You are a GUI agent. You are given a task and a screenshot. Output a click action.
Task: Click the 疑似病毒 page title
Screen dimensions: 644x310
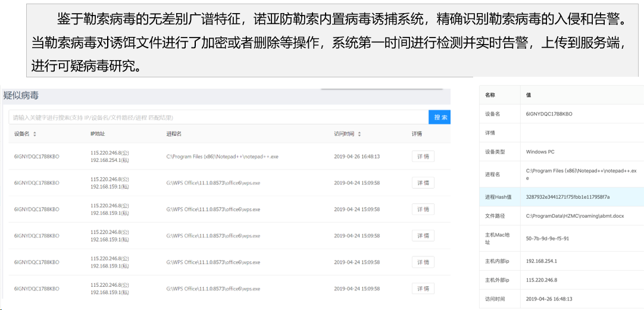tap(21, 96)
